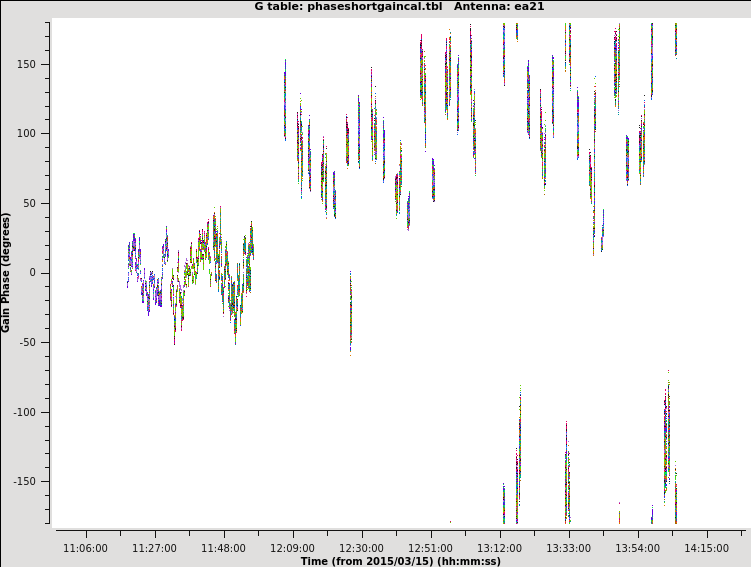Select the 12:30:00 time tick label
The image size is (751, 567).
(x=361, y=548)
